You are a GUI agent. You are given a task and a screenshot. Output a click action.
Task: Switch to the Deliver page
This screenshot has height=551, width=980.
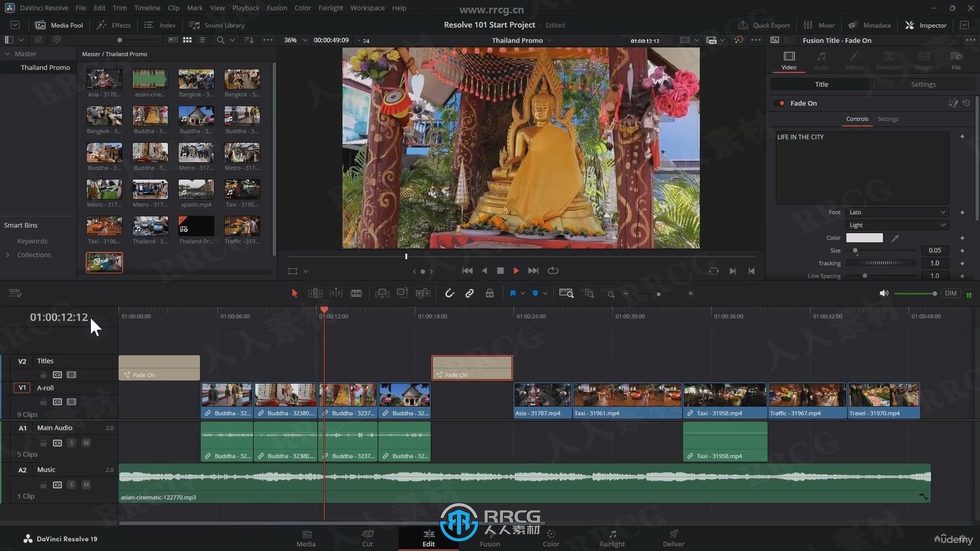point(673,538)
